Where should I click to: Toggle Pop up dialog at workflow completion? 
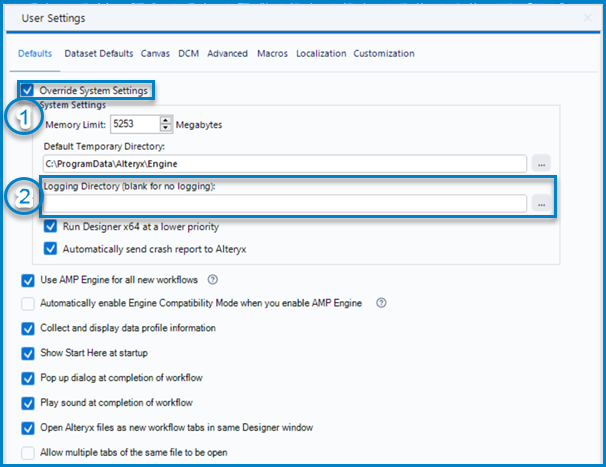click(x=28, y=378)
